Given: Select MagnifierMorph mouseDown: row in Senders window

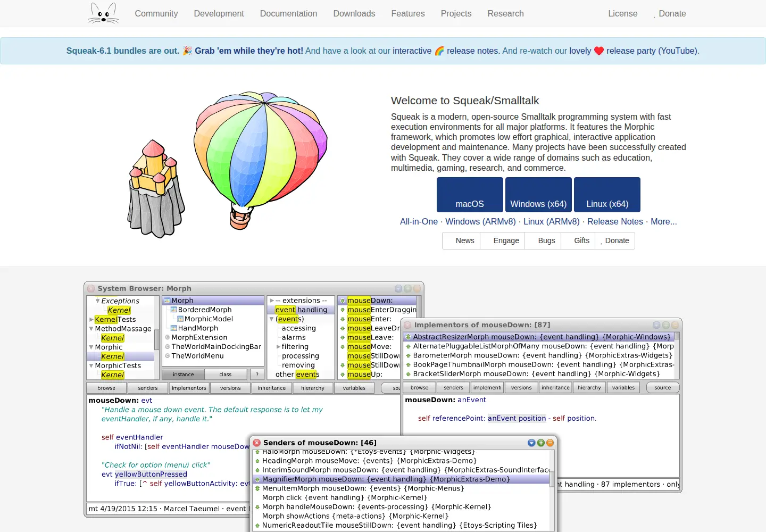Looking at the screenshot, I should tap(401, 479).
